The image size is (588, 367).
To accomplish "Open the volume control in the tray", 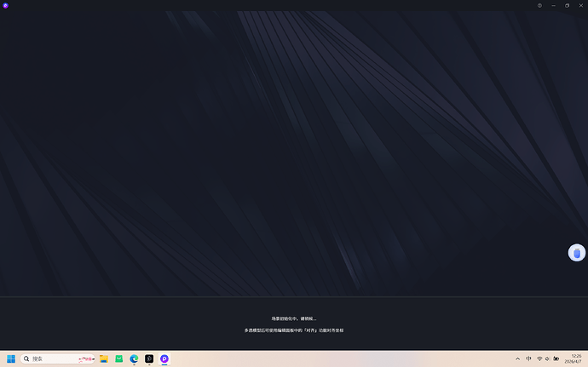I will (x=547, y=358).
